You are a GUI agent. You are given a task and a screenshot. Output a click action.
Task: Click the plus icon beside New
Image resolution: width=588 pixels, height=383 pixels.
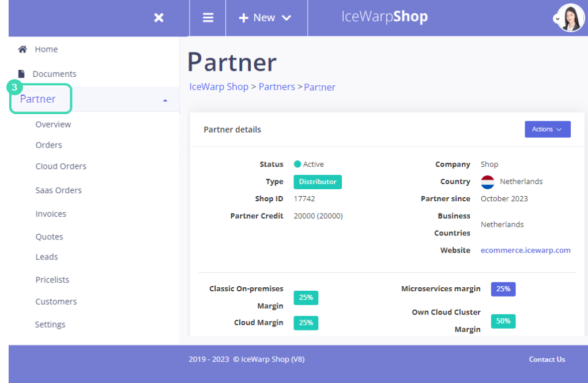[243, 18]
